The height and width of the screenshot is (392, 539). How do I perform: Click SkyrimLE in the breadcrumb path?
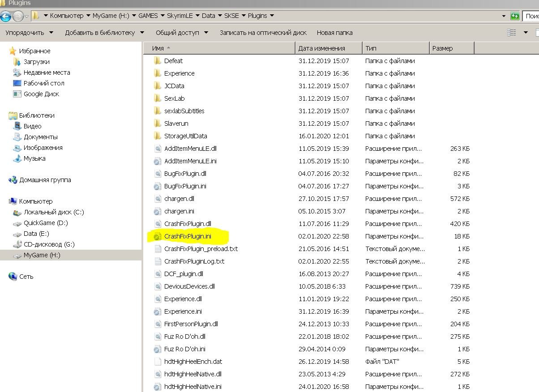(x=180, y=16)
